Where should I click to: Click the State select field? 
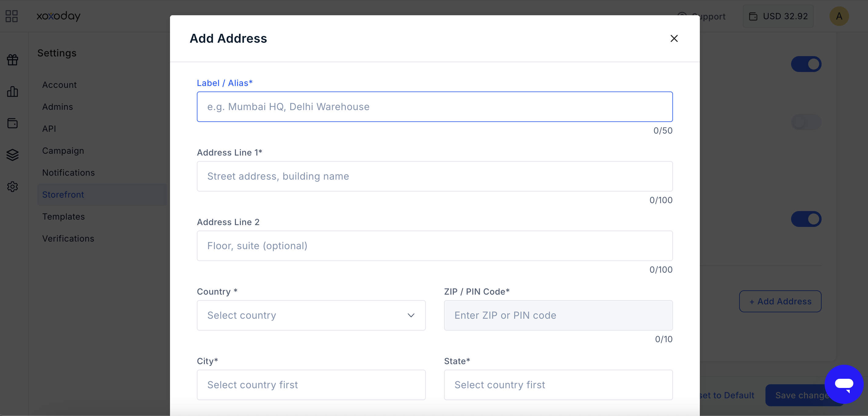[x=558, y=385]
